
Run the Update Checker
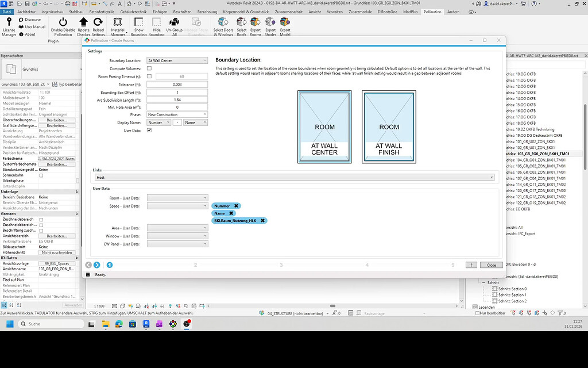(x=83, y=26)
